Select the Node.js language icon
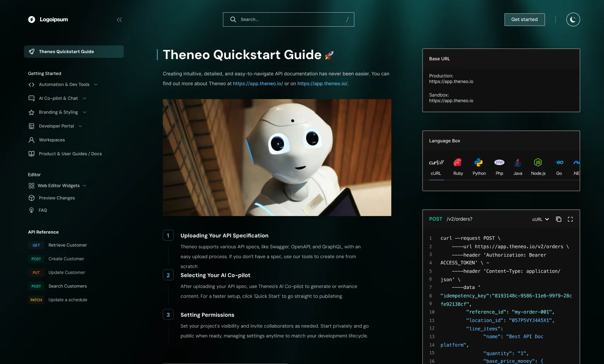Screen dimensions: 604x364 click(x=538, y=162)
